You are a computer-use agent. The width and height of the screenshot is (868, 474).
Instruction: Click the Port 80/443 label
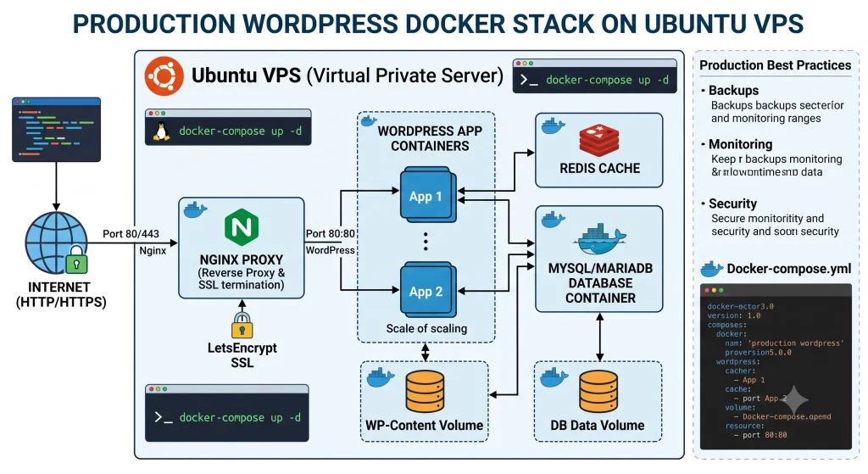click(x=131, y=234)
